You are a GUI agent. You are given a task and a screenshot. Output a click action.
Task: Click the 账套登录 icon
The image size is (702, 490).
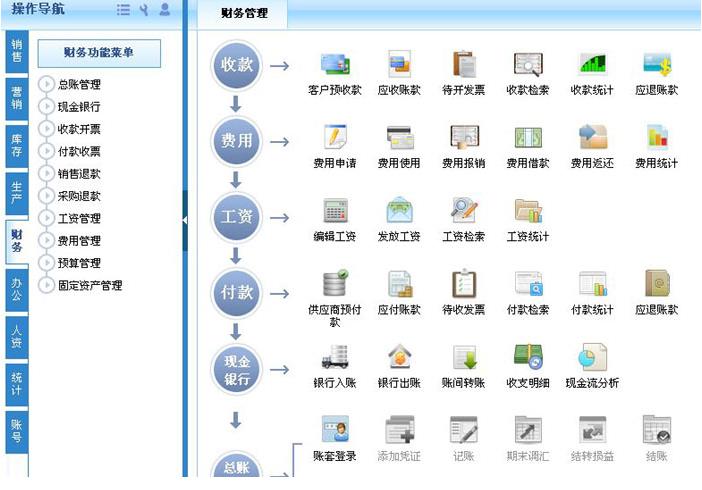[334, 431]
